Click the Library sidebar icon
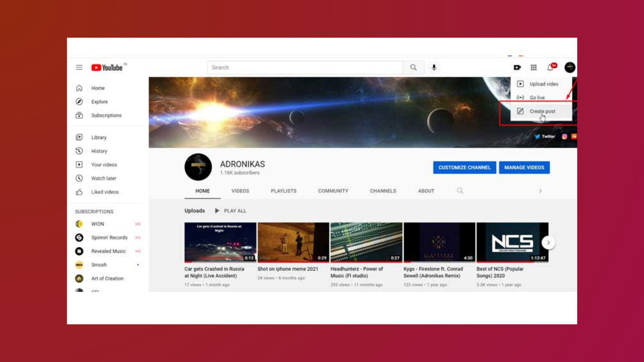The image size is (644, 362). point(79,137)
